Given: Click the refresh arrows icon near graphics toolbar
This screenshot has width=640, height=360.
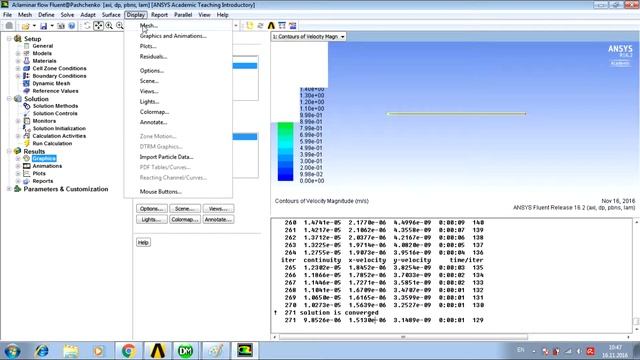Looking at the screenshot, I should pyautogui.click(x=260, y=26).
